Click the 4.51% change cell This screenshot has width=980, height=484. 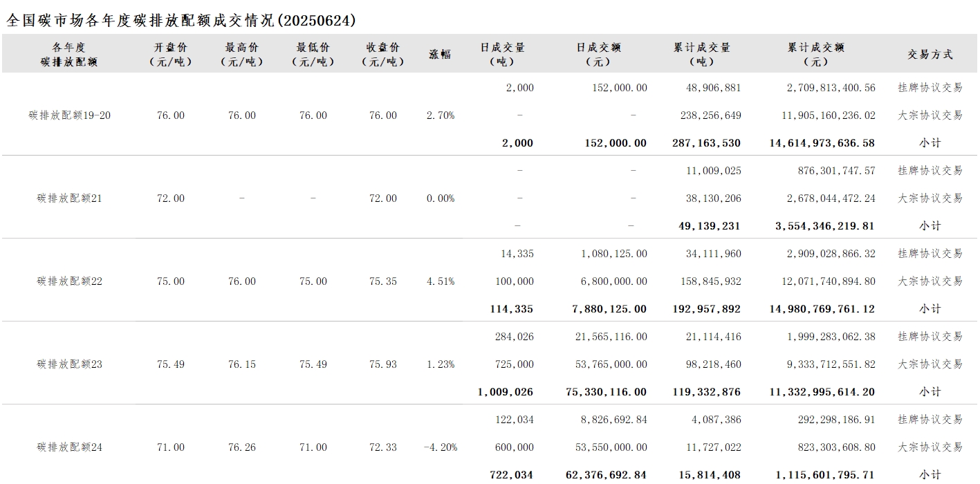[441, 281]
